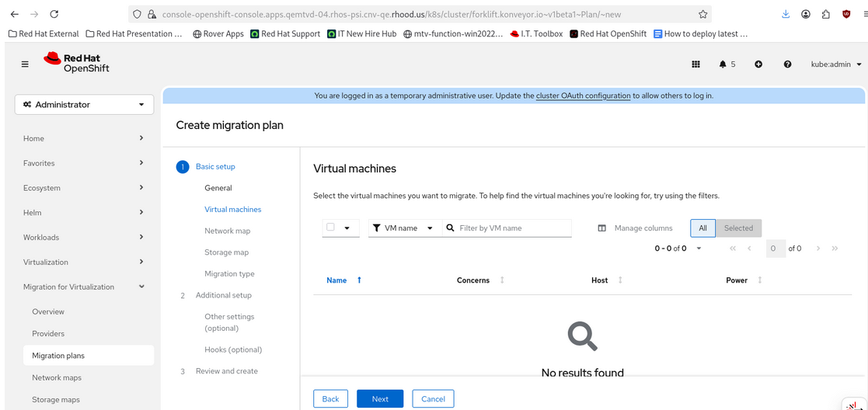Go to Other settings (optional) step

(x=229, y=322)
